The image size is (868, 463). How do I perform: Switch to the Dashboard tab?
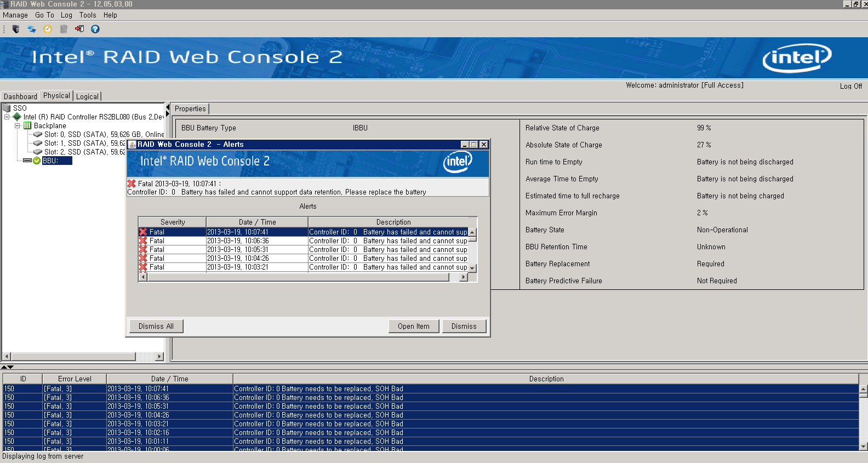pos(20,96)
